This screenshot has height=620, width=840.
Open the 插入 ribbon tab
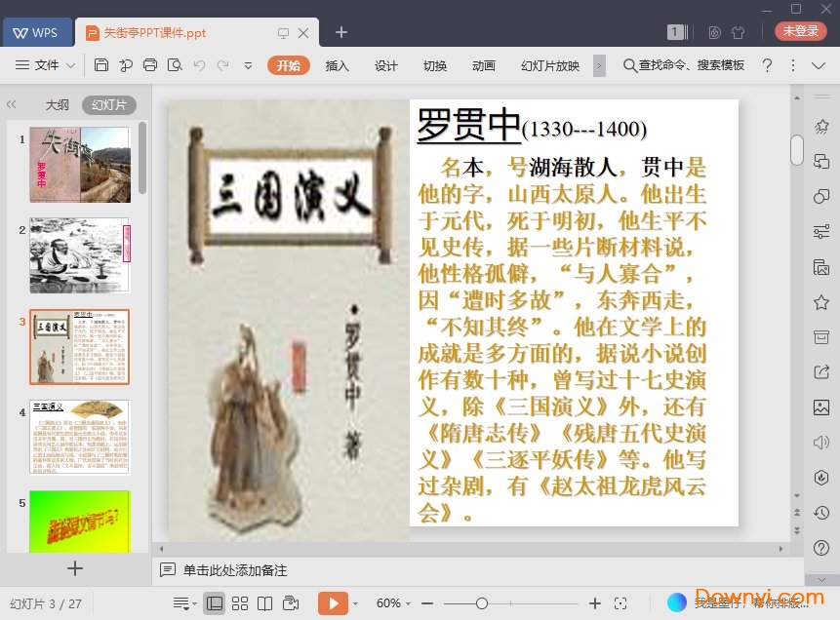click(337, 65)
